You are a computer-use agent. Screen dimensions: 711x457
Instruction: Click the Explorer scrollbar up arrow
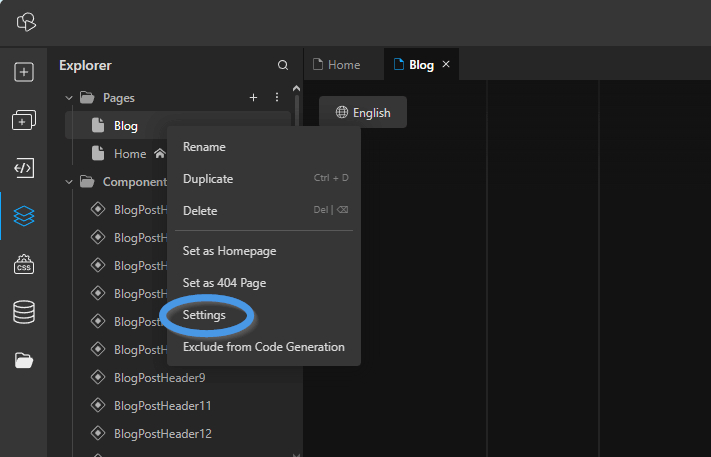coord(296,88)
